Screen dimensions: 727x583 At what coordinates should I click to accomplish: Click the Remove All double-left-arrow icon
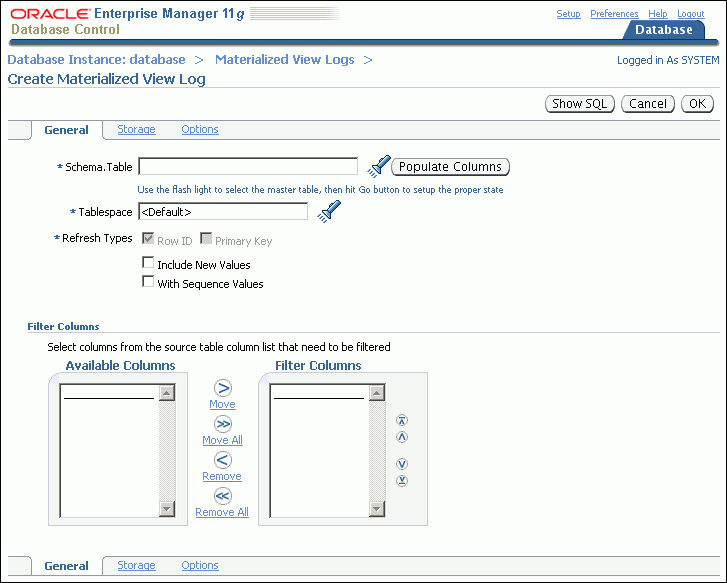(x=223, y=496)
